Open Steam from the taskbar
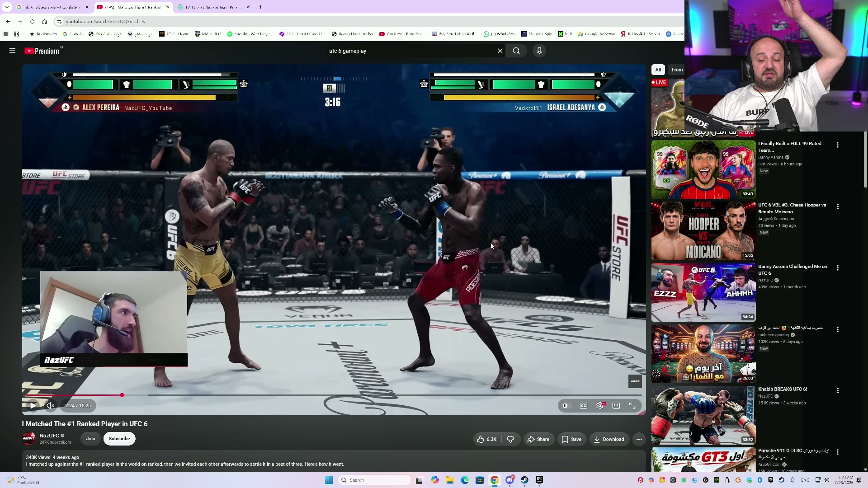 point(524,480)
